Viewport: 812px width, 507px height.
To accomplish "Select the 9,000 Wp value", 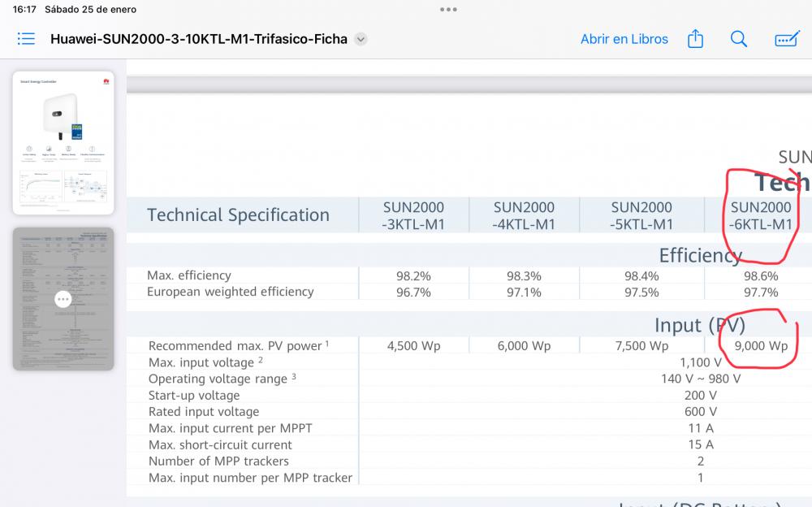I will click(x=761, y=346).
